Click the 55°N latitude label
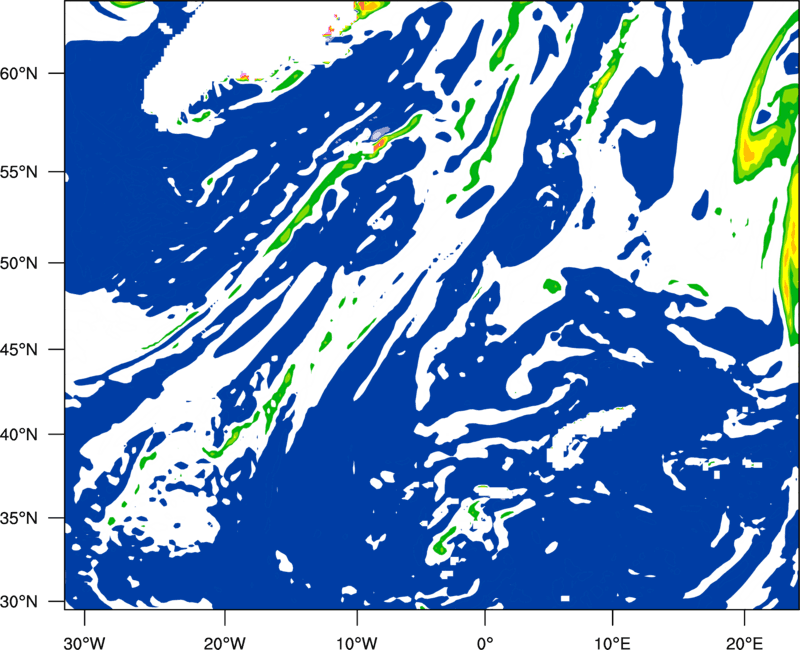 pos(19,172)
